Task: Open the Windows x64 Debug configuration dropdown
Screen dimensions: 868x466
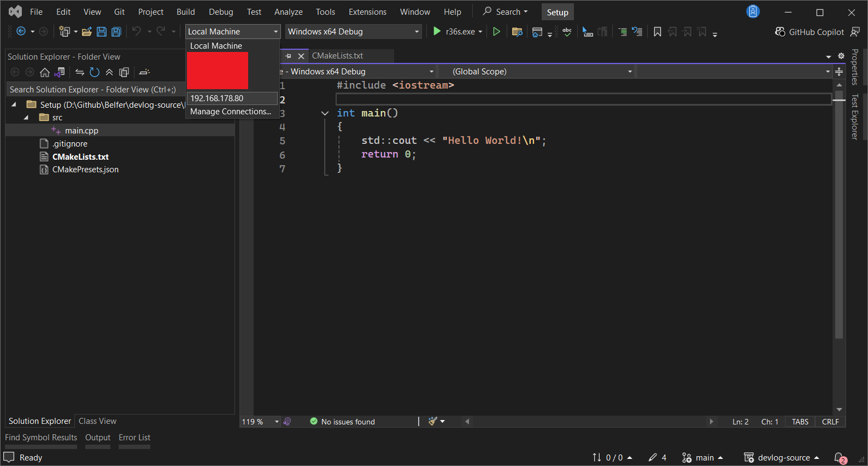Action: click(x=353, y=32)
